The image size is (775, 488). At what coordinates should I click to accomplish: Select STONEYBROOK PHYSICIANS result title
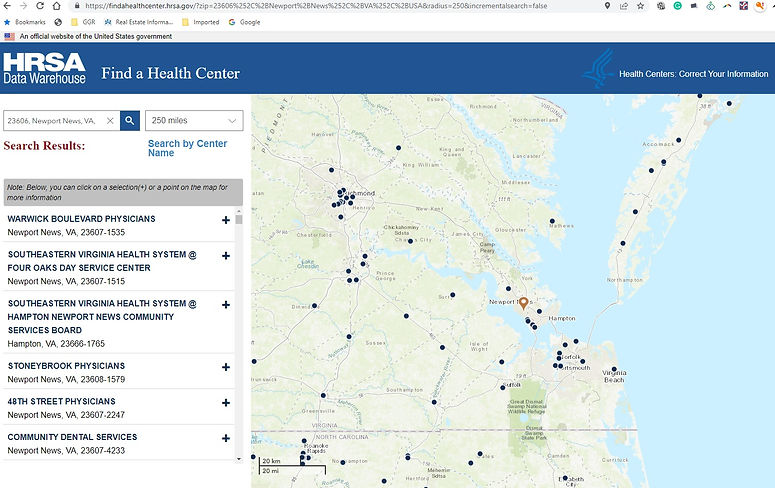[66, 366]
